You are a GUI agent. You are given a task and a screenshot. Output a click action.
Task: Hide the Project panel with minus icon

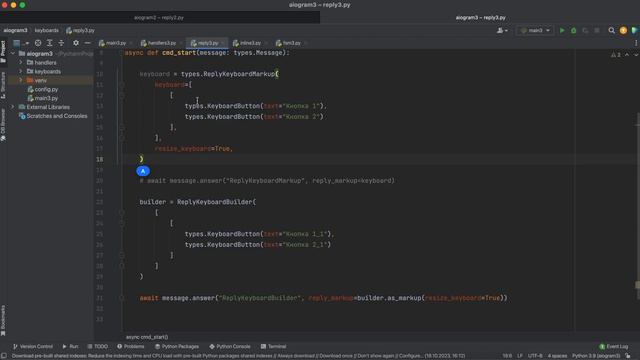tap(87, 43)
